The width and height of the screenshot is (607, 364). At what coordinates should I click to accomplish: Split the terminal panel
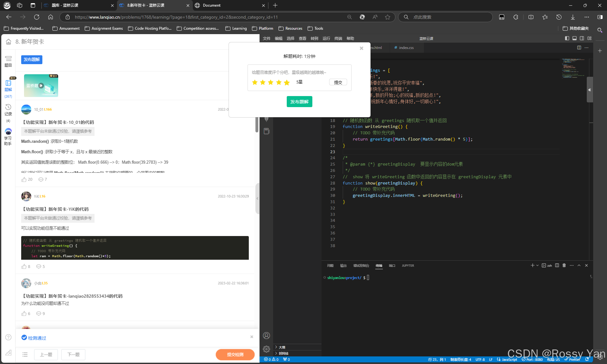pyautogui.click(x=557, y=265)
